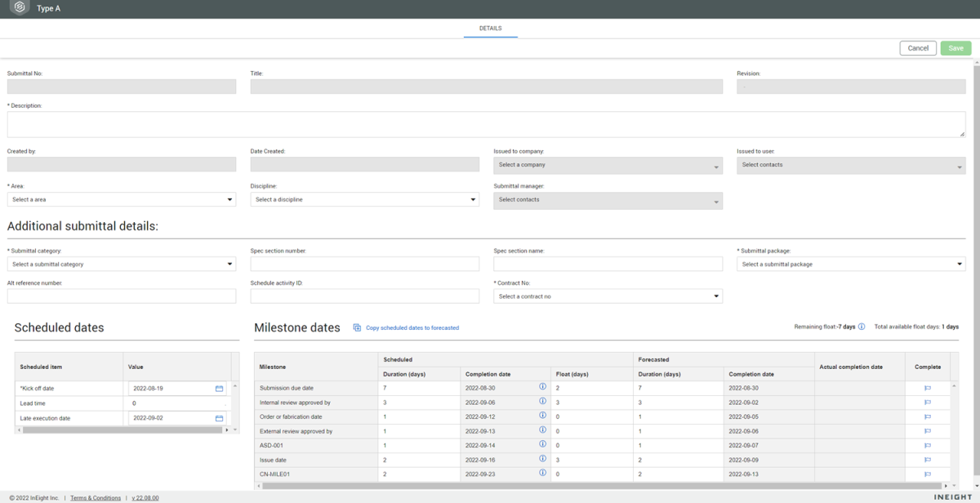
Task: Toggle complete flag for Submission due date
Action: pyautogui.click(x=927, y=389)
